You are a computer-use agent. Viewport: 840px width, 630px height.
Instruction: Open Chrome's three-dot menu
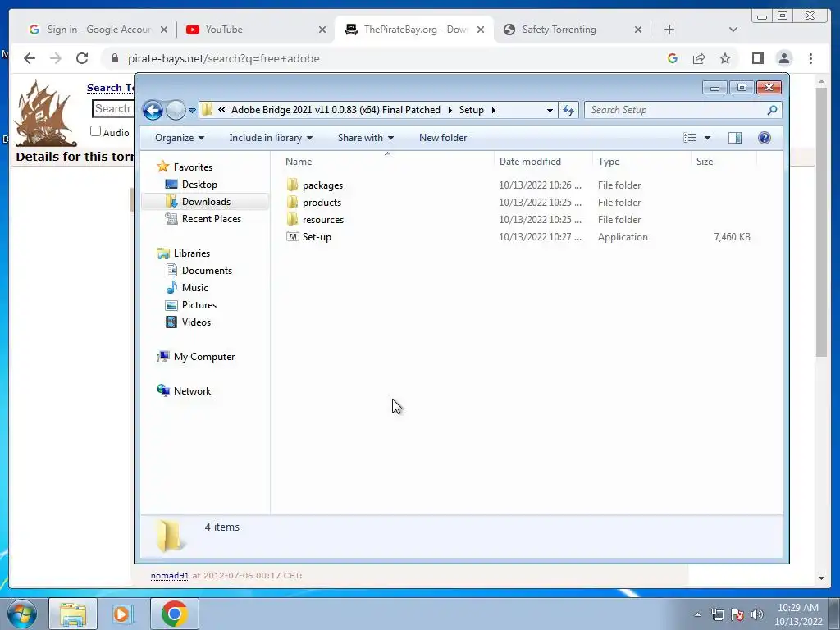811,58
